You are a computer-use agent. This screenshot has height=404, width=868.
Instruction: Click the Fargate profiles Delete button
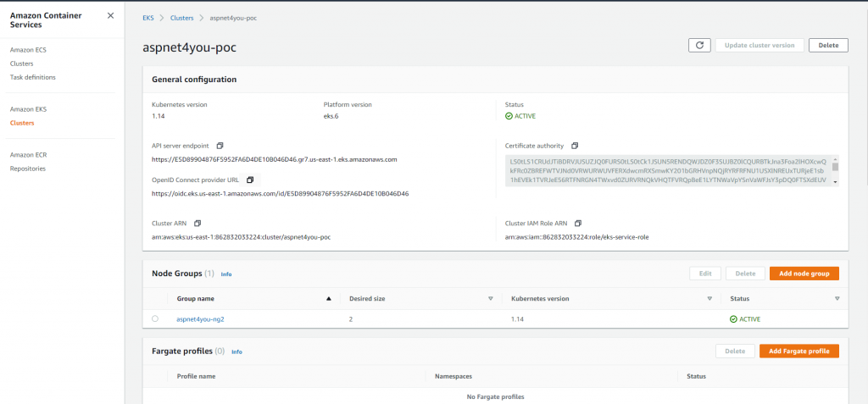pyautogui.click(x=735, y=351)
